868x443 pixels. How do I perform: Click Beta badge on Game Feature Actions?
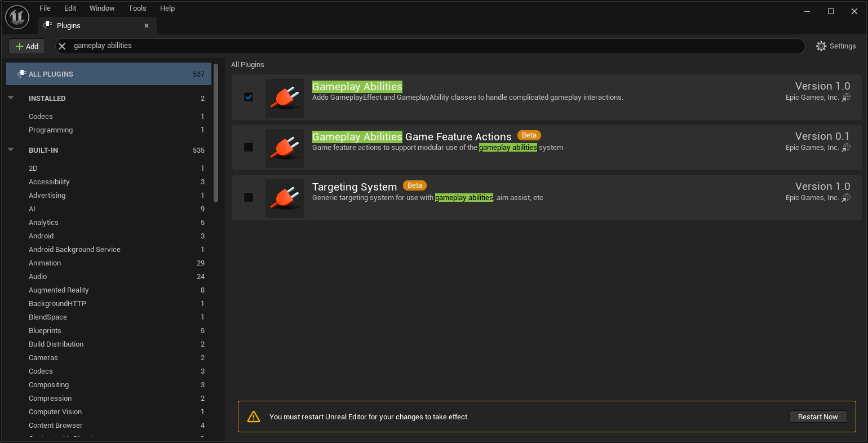coord(529,135)
